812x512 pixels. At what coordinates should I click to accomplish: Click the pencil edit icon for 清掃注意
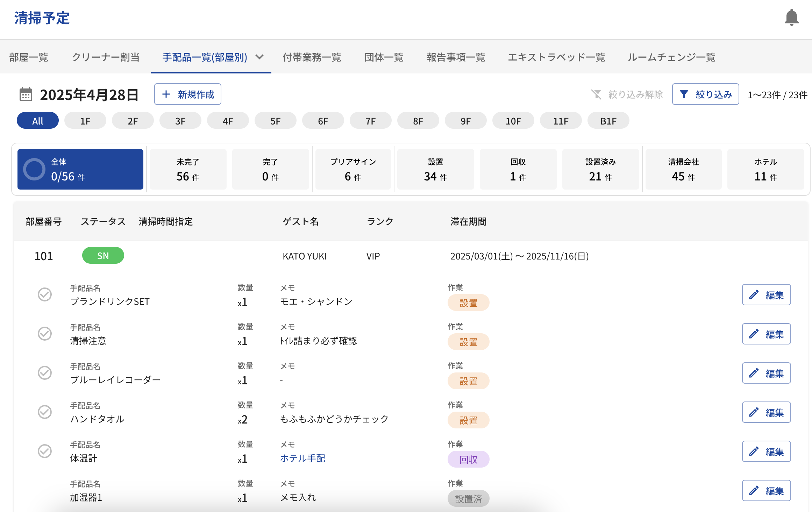click(754, 334)
